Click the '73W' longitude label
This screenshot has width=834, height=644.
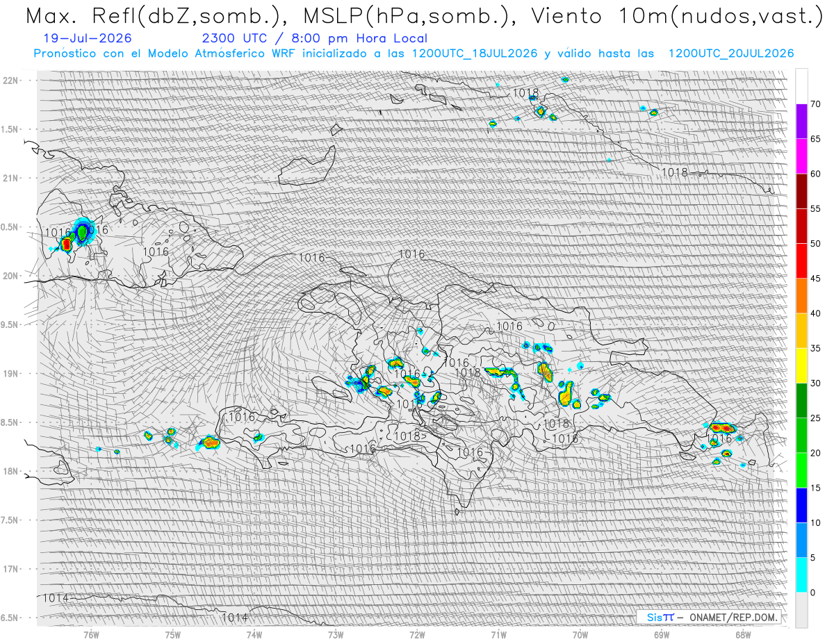coord(336,634)
